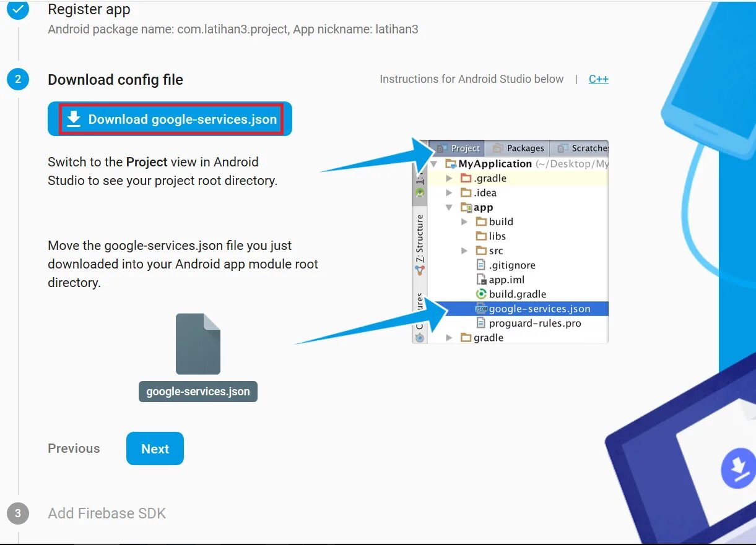Viewport: 756px width, 545px height.
Task: Select proguard-rules.pro in the illustration tree
Action: [528, 323]
